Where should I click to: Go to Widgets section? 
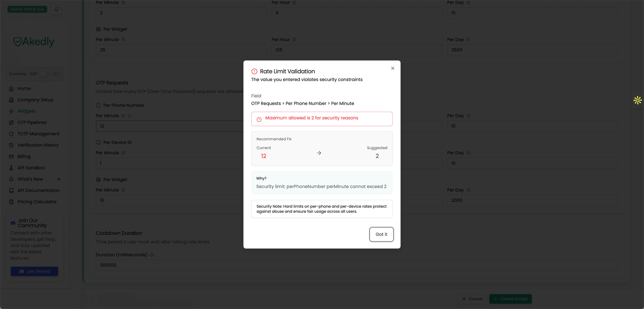tap(26, 111)
